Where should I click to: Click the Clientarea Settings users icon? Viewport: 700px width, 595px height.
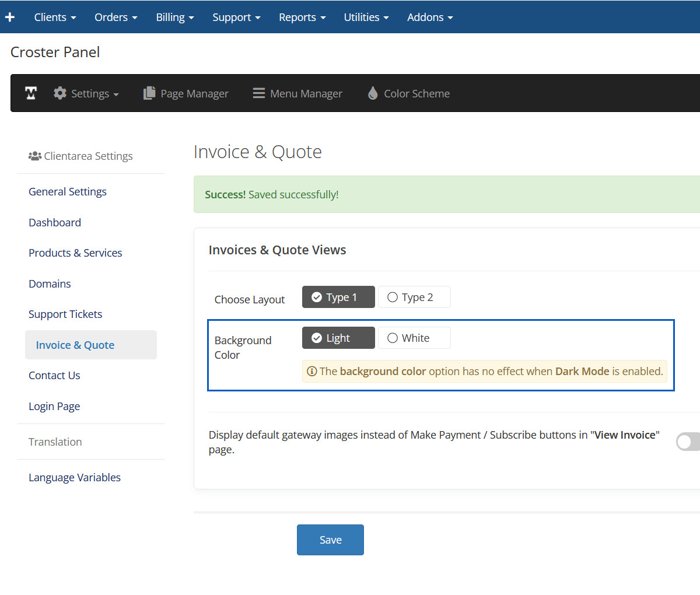[x=34, y=156]
